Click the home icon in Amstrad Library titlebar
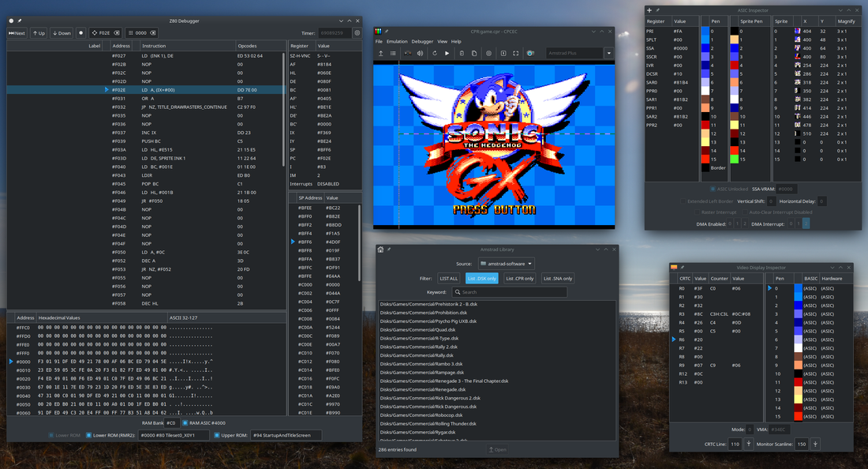Viewport: 868px width, 469px height. [380, 250]
